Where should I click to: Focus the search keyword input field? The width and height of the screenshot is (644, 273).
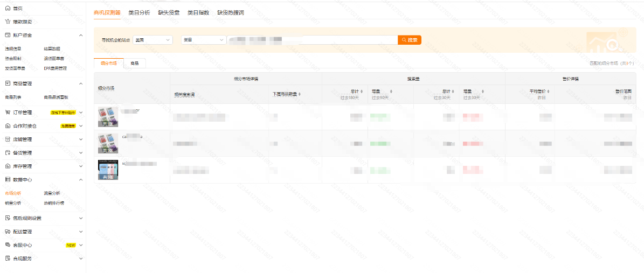click(312, 40)
